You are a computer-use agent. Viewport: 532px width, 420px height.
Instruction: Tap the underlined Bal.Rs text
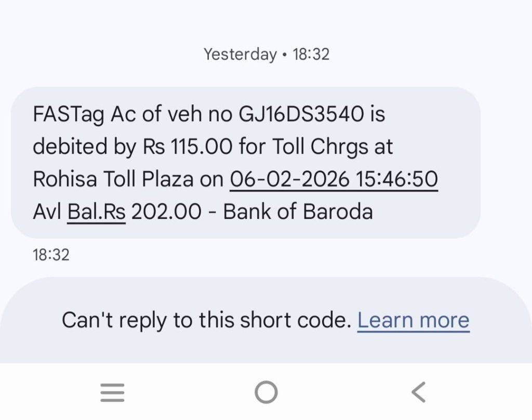click(x=97, y=212)
